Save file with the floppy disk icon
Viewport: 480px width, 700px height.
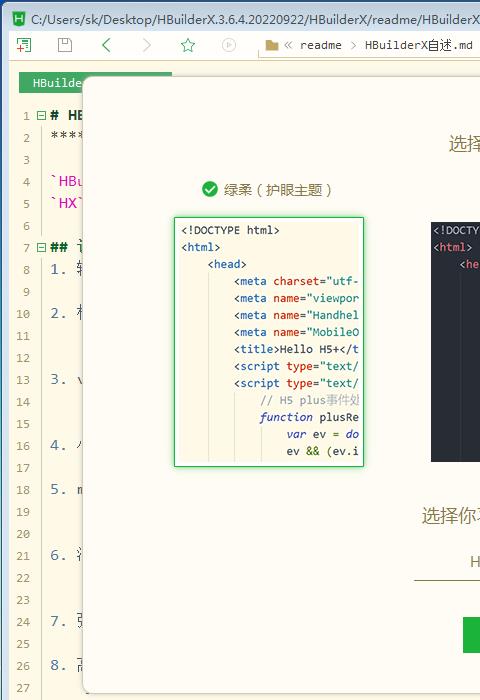(65, 45)
